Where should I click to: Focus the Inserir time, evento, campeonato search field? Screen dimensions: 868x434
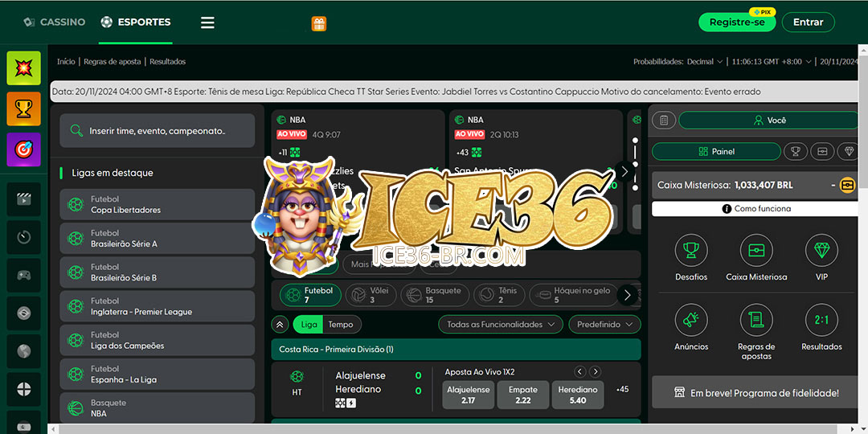[158, 131]
